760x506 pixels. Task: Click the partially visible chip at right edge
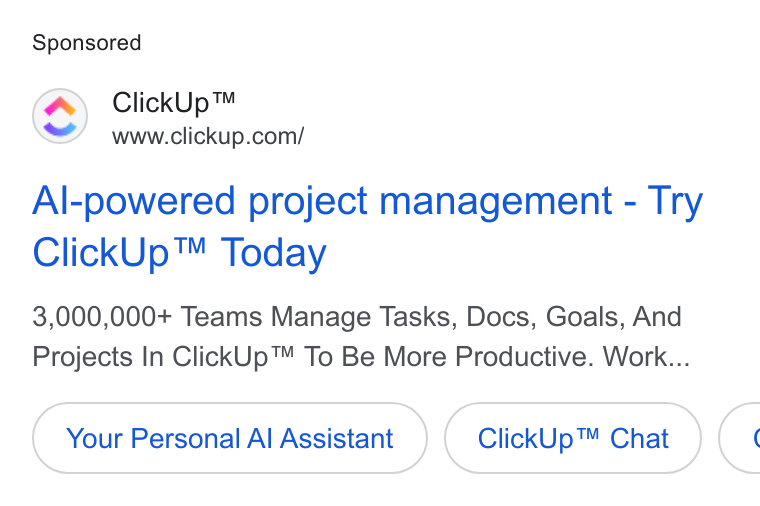click(740, 438)
